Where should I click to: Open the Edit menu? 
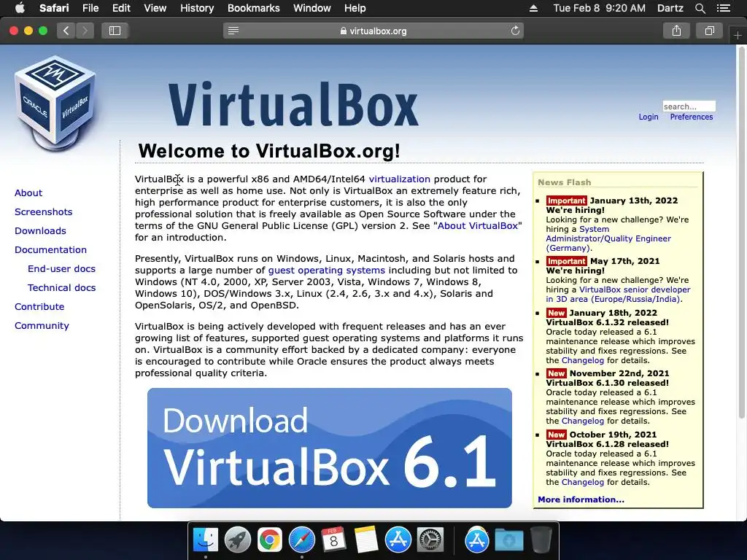(x=121, y=8)
